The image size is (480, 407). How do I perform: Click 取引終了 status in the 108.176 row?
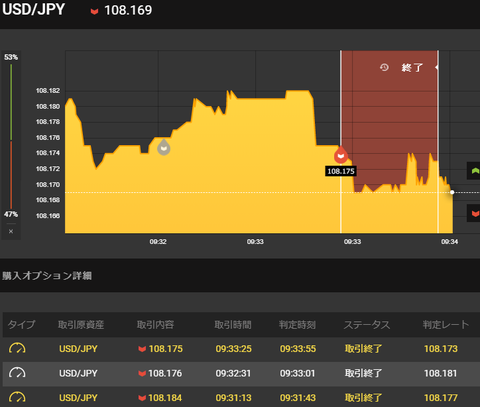point(363,373)
